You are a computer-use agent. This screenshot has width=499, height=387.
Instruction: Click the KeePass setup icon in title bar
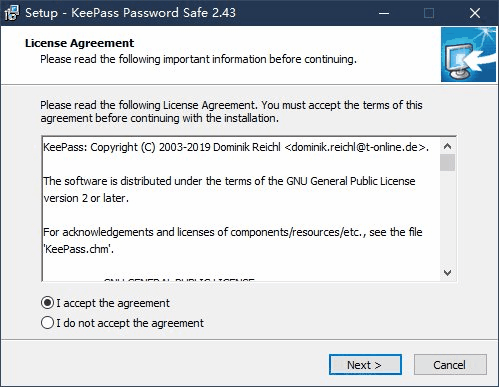[12, 13]
